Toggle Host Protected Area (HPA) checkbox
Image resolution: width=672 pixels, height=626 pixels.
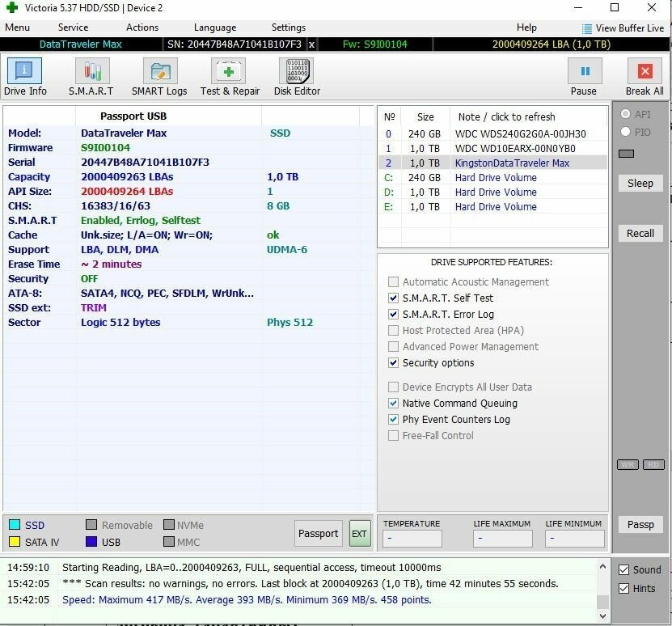393,331
